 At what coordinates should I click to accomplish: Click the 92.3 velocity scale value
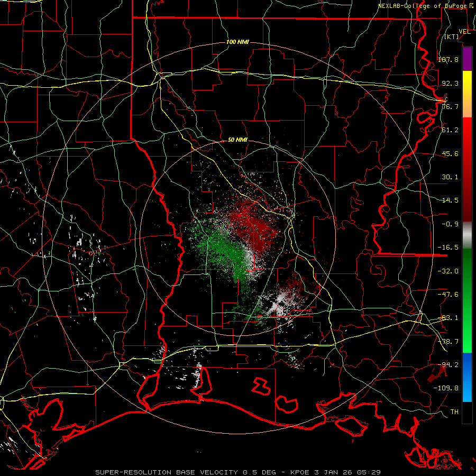450,83
